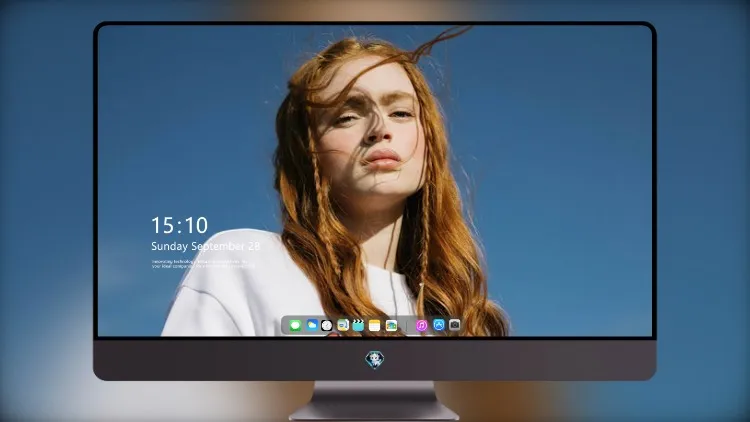This screenshot has height=422, width=750.
Task: Open the clapperboard video app in dock
Action: point(358,325)
